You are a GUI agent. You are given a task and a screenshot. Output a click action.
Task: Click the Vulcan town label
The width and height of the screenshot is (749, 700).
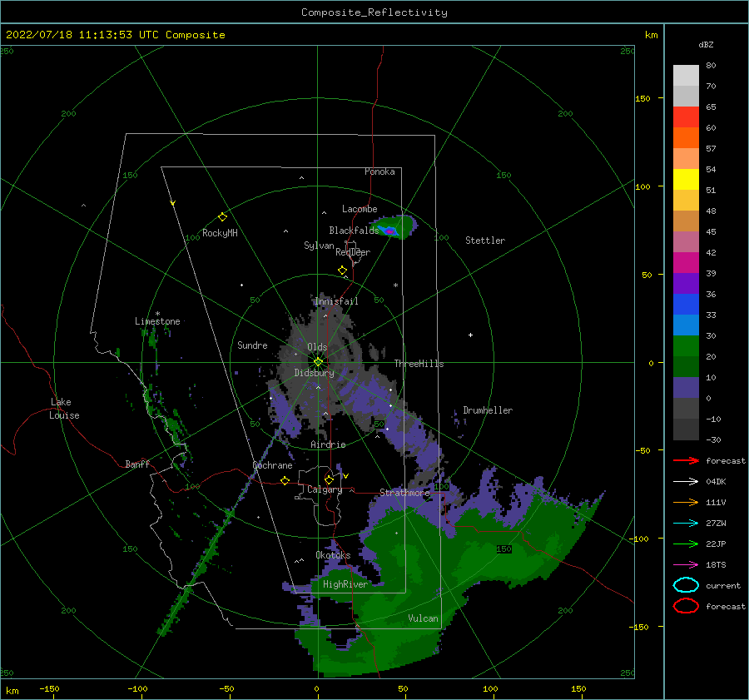pyautogui.click(x=423, y=618)
